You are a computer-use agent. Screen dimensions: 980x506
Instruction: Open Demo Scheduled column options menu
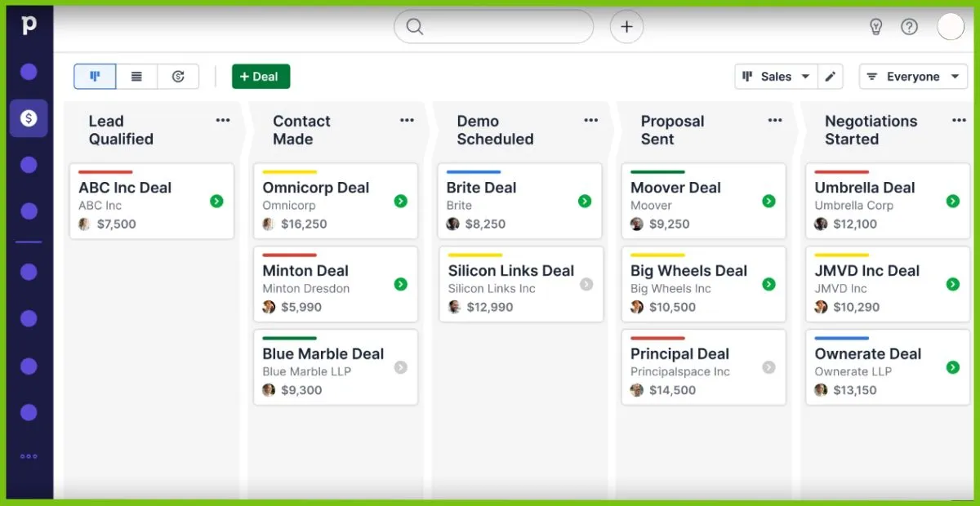tap(591, 121)
